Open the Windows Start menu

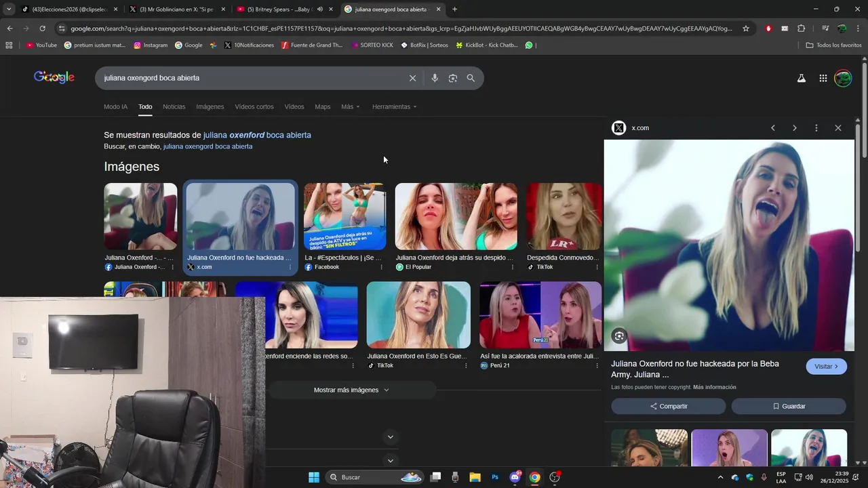click(x=314, y=477)
